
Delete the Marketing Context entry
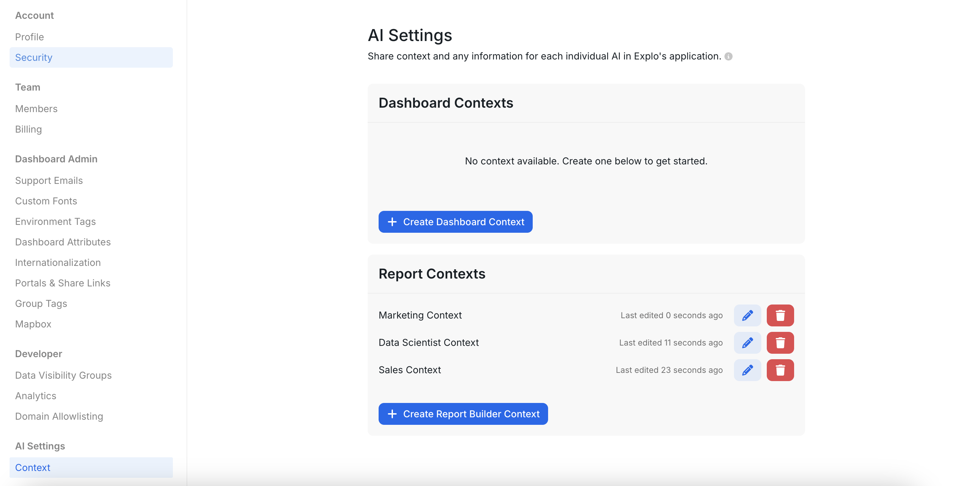[x=780, y=315]
